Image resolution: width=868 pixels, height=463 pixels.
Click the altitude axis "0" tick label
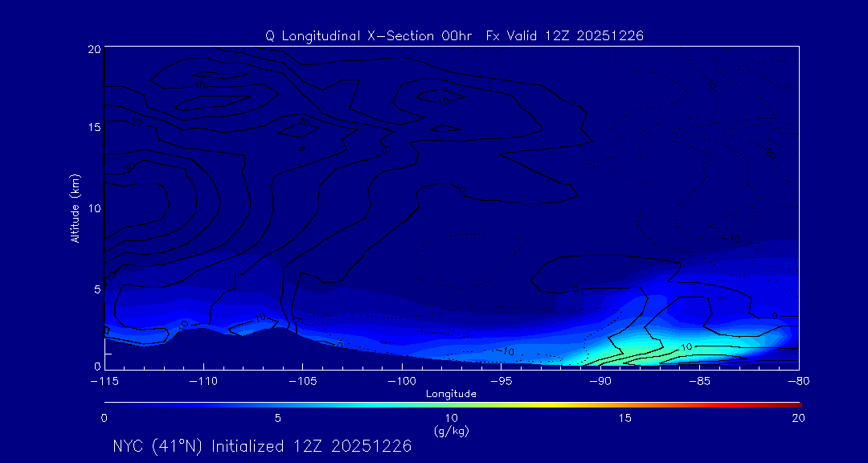(98, 366)
